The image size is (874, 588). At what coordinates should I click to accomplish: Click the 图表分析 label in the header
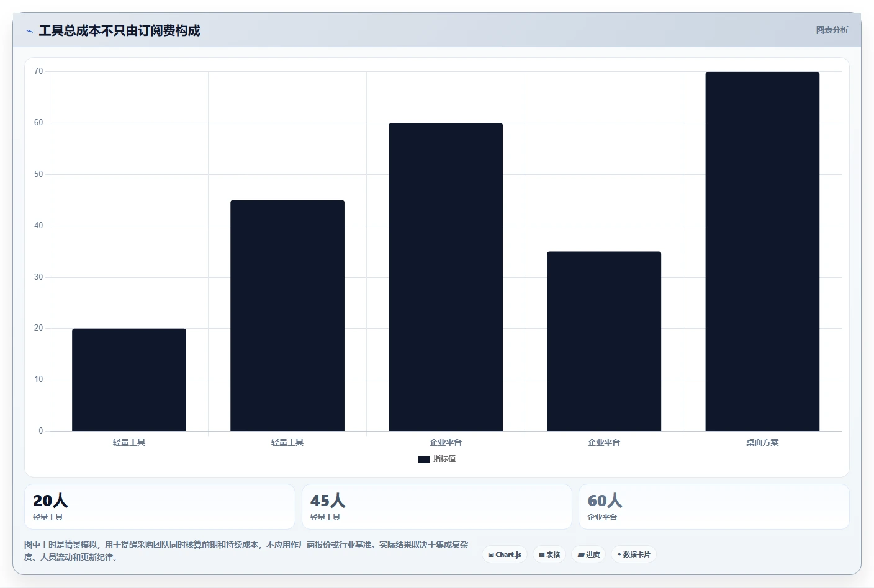[832, 30]
